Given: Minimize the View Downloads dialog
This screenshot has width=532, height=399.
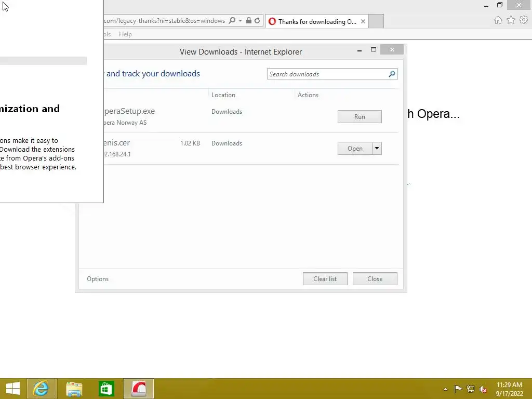Looking at the screenshot, I should click(360, 50).
